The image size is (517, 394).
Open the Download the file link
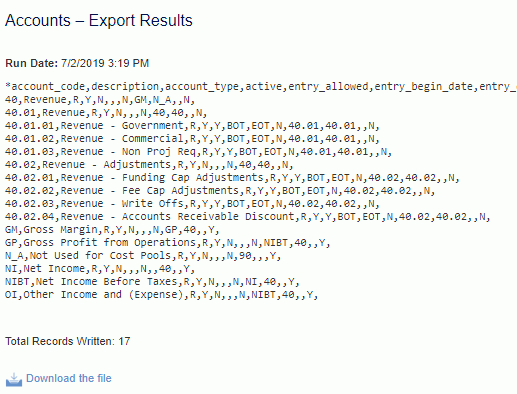tap(69, 378)
